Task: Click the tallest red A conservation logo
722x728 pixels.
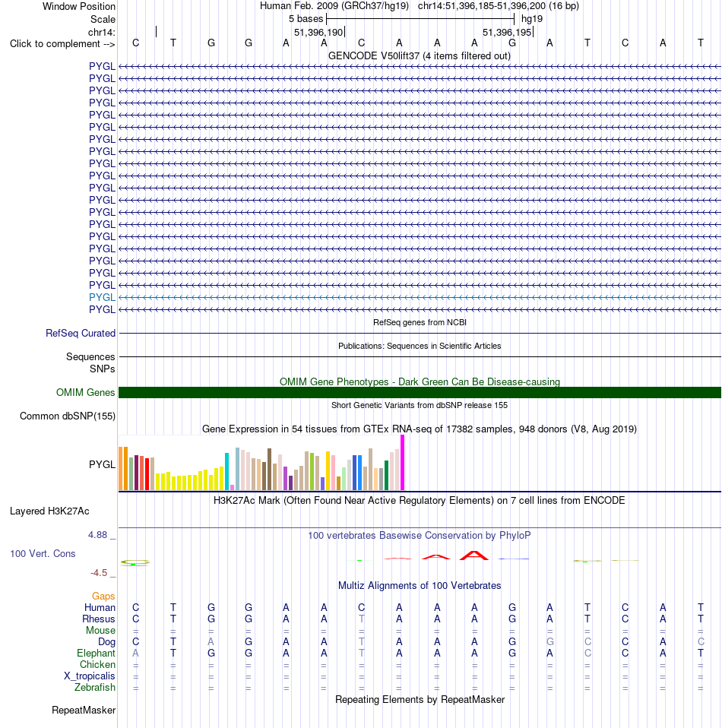Action: (474, 555)
